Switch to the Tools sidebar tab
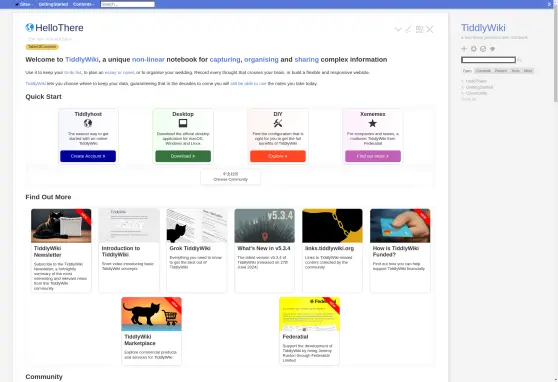 pos(515,71)
